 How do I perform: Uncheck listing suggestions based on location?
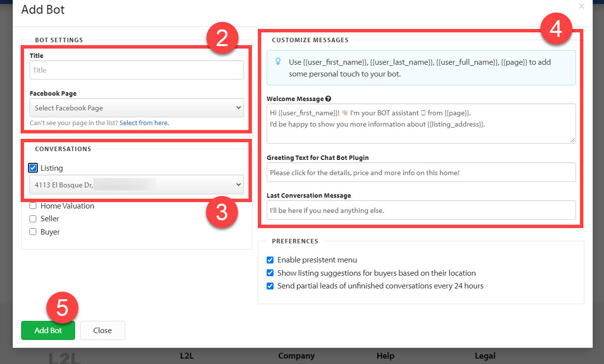tap(270, 273)
